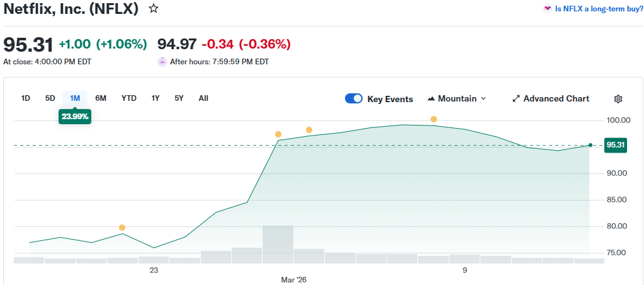
Task: Click the left of two adjacent key event dots
Action: (x=278, y=134)
